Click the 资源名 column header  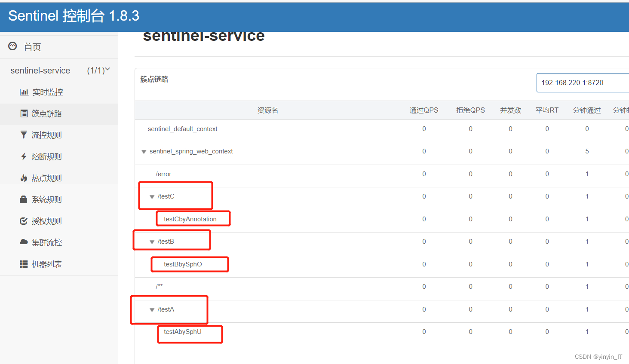point(268,110)
